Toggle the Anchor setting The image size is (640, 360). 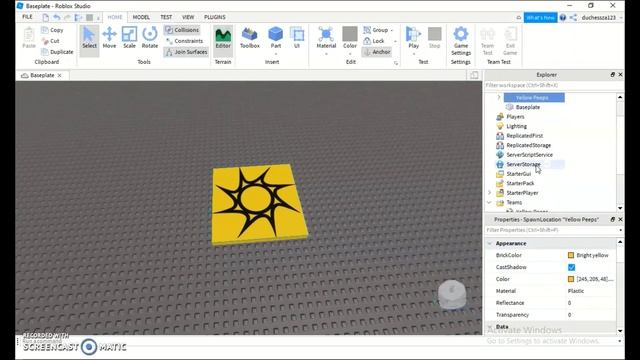[377, 52]
